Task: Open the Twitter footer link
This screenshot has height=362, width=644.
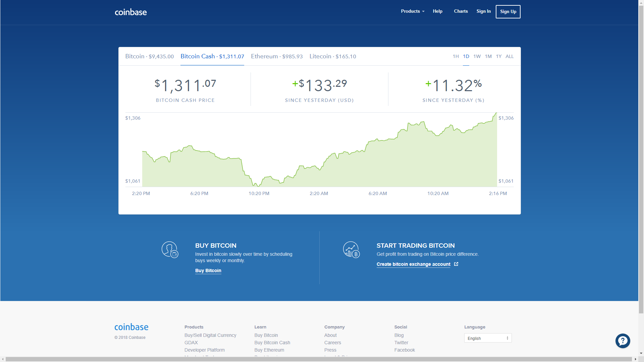Action: tap(401, 343)
